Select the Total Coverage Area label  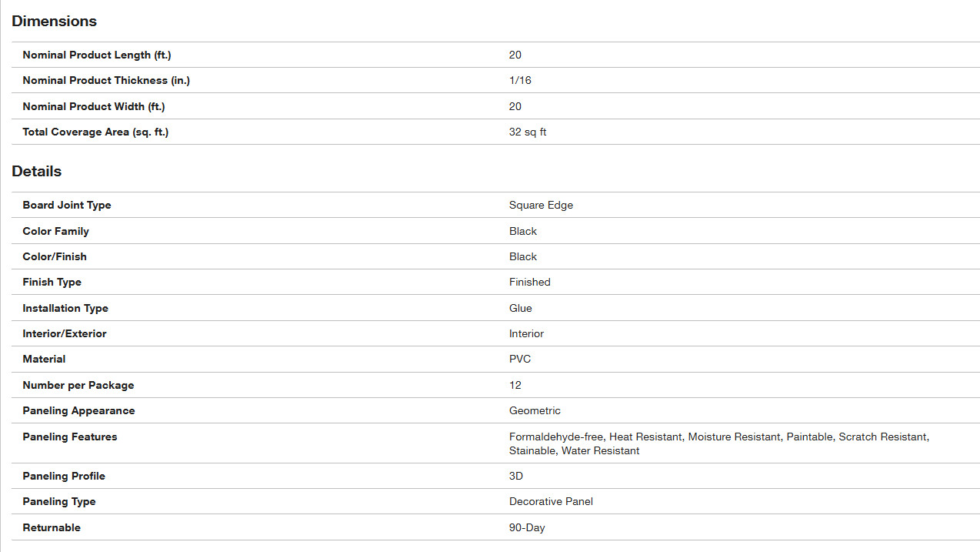95,132
